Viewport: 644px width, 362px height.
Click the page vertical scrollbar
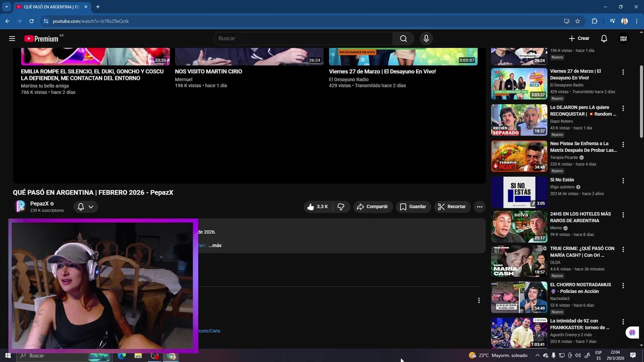641,101
